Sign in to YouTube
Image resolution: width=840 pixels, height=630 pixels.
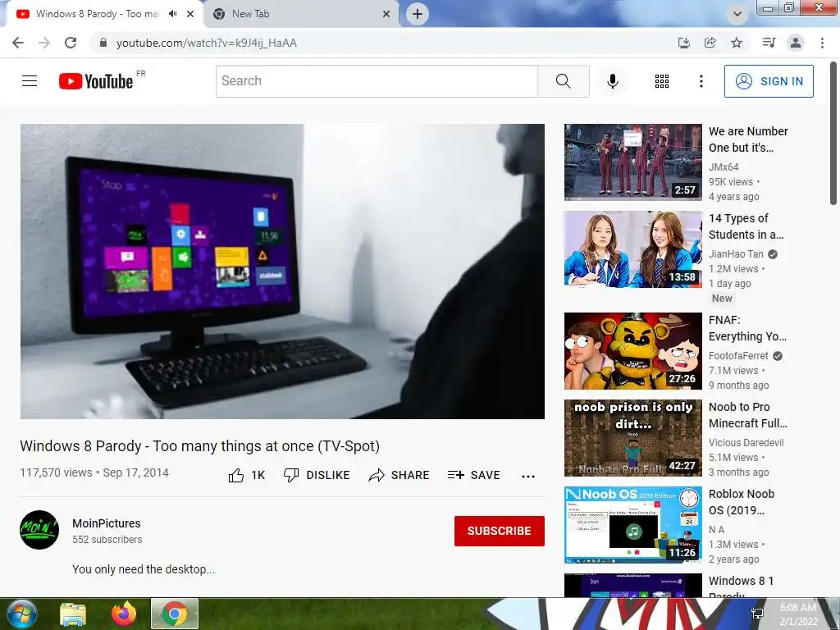click(x=768, y=81)
